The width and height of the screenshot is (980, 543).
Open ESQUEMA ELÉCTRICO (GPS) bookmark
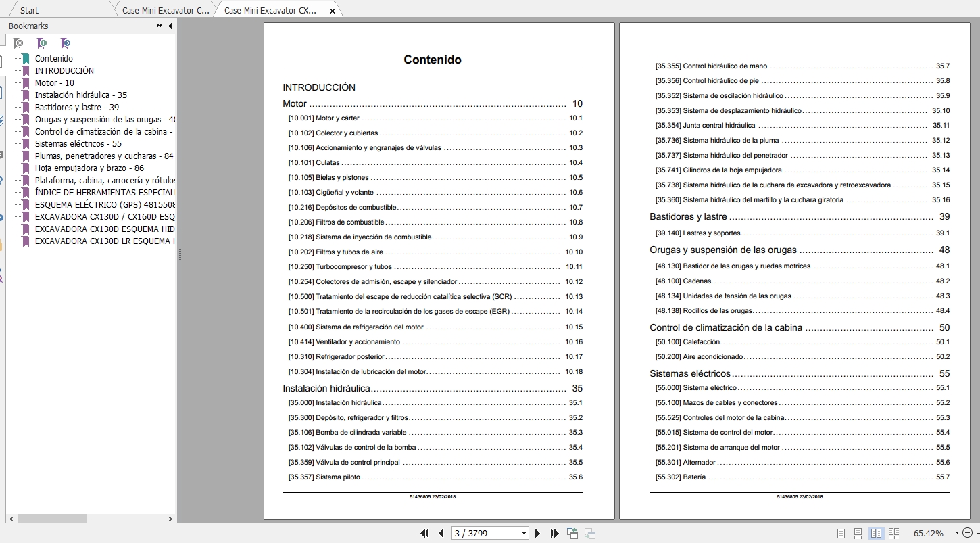pos(105,205)
